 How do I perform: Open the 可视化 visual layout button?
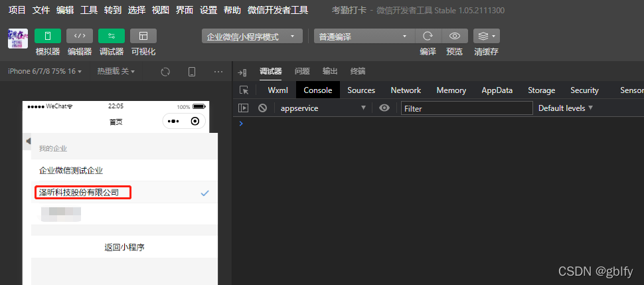[x=143, y=36]
